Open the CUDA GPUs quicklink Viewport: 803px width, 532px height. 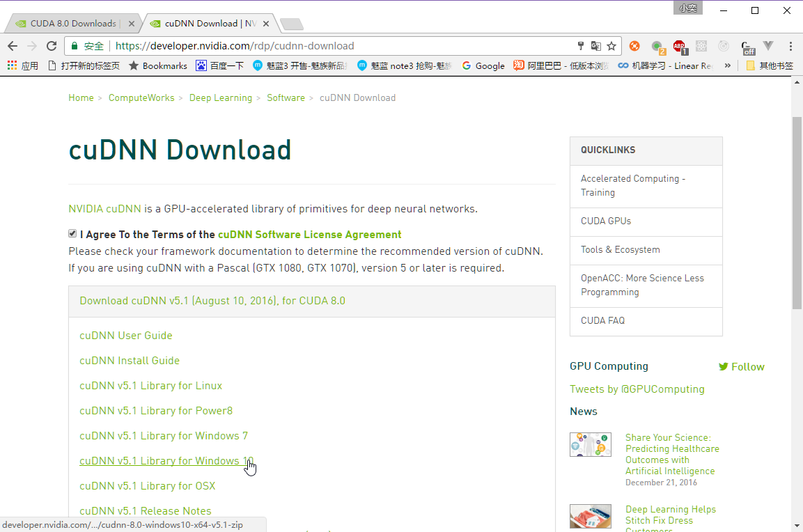pos(646,221)
